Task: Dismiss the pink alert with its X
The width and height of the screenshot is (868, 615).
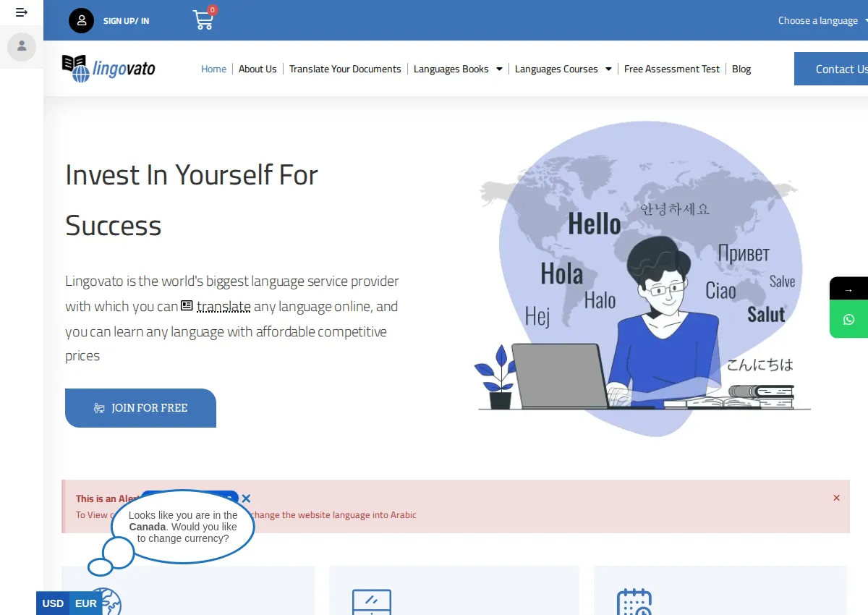Action: click(x=836, y=498)
